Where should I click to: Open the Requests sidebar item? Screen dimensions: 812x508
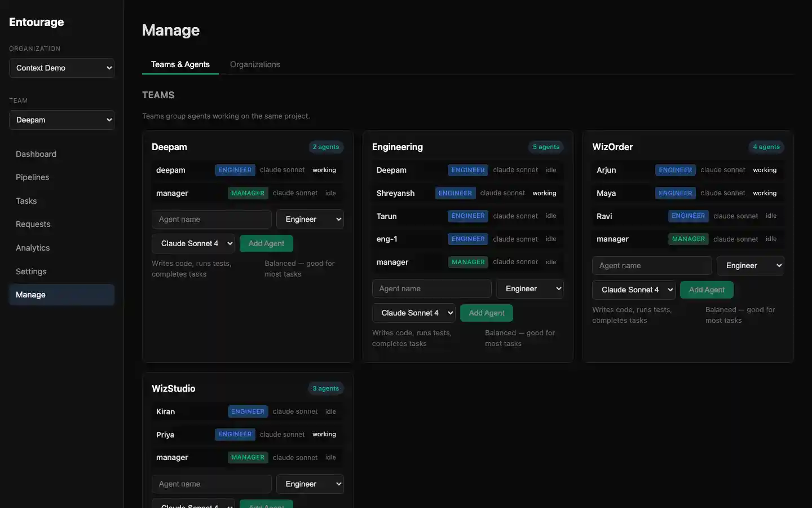[x=33, y=224]
